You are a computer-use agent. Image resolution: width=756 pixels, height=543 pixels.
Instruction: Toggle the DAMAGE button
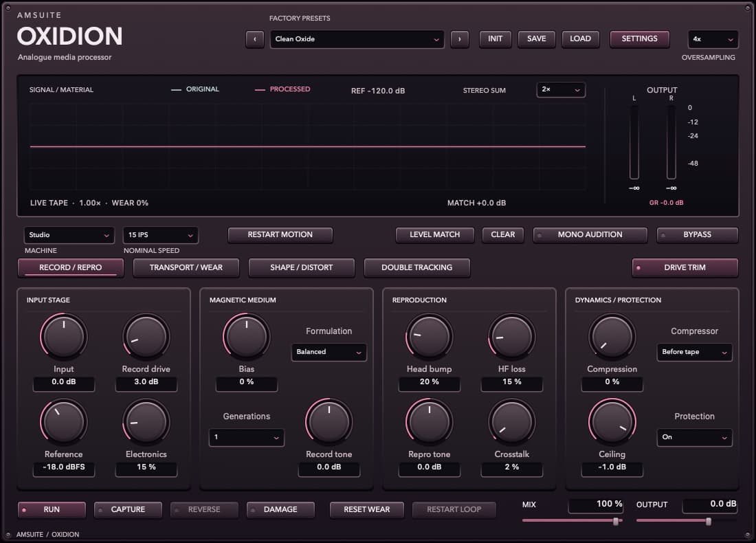pyautogui.click(x=280, y=510)
